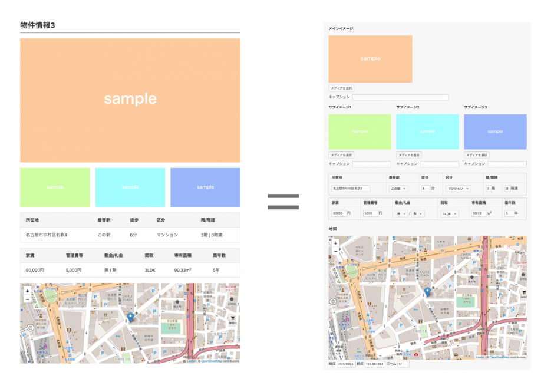This screenshot has height=392, width=554.
Task: Click the 所在地 address input field
Action: coord(351,189)
